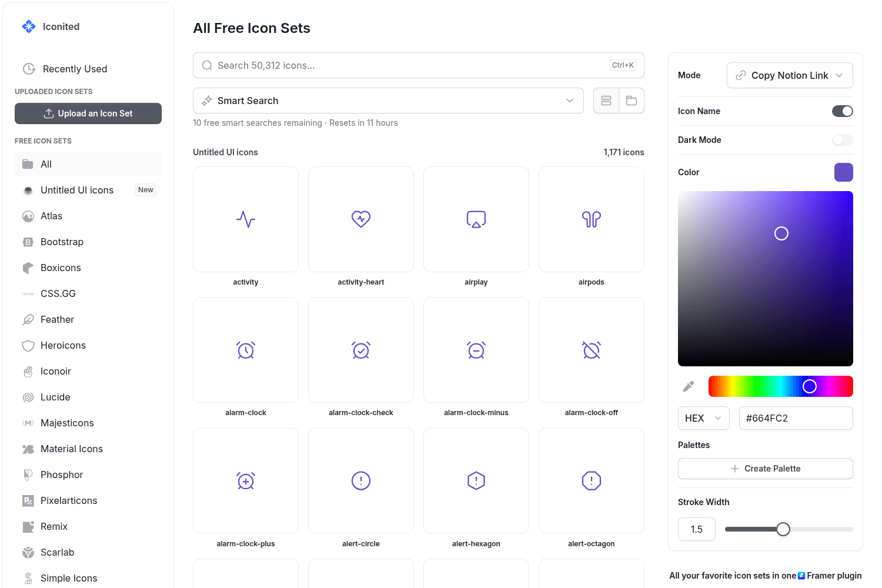Viewport: 882px width, 588px height.
Task: Open the Lucide icon set
Action: pyautogui.click(x=88, y=397)
